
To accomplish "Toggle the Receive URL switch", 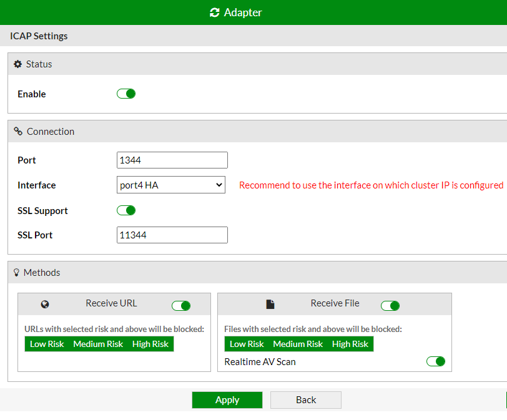I will pyautogui.click(x=181, y=305).
